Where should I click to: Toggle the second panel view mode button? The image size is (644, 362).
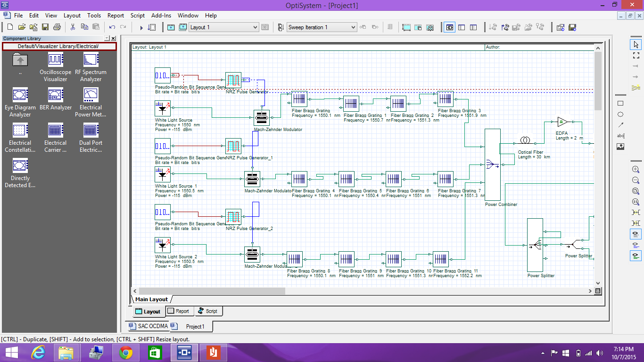[462, 27]
